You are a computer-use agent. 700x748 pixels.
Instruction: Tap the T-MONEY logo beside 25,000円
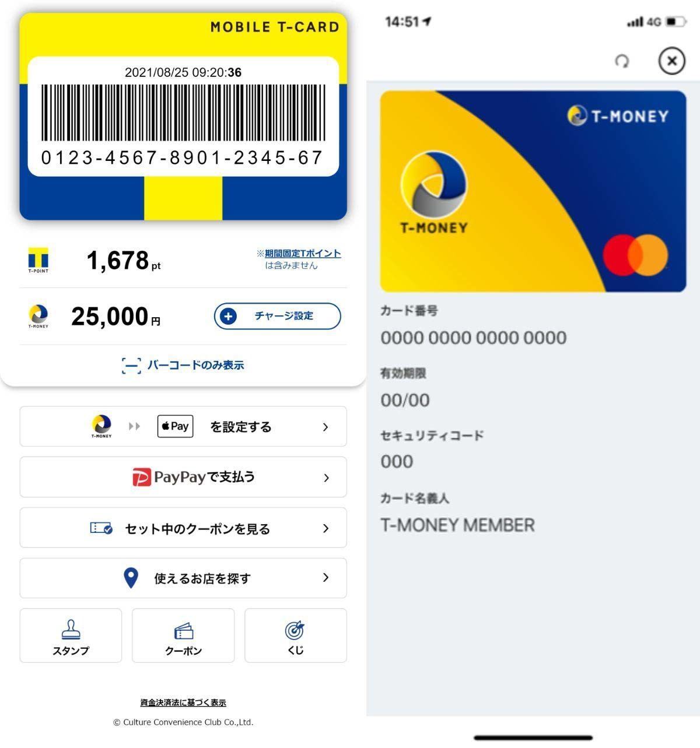pyautogui.click(x=38, y=317)
